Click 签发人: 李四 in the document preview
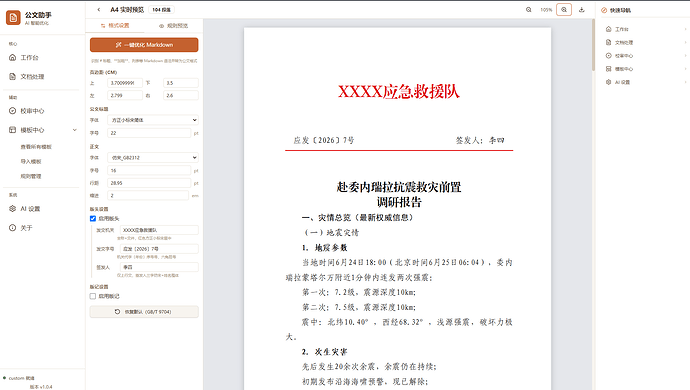 [x=480, y=140]
